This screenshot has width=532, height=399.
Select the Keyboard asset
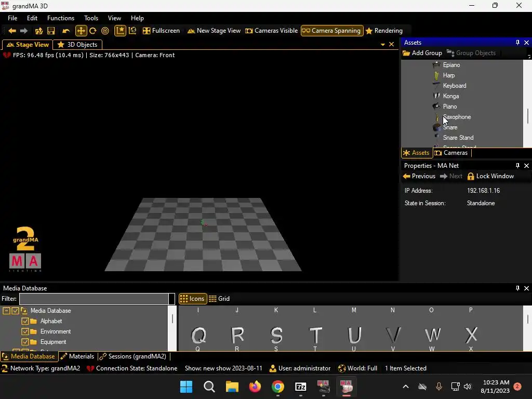click(454, 86)
